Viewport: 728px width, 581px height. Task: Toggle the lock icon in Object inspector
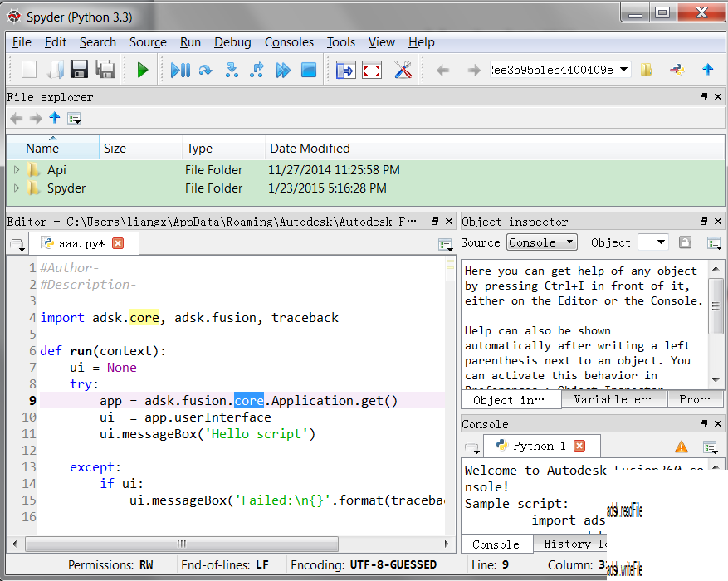point(685,242)
